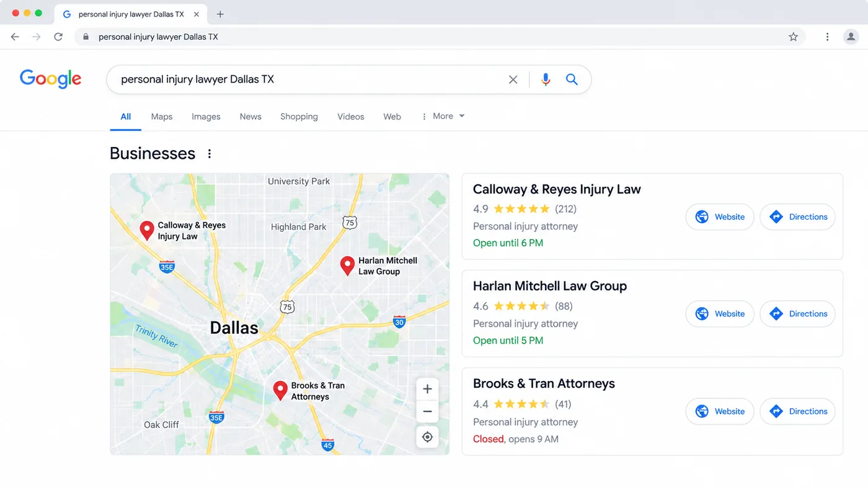Image resolution: width=868 pixels, height=489 pixels.
Task: Clear the search box with the X
Action: tap(513, 79)
